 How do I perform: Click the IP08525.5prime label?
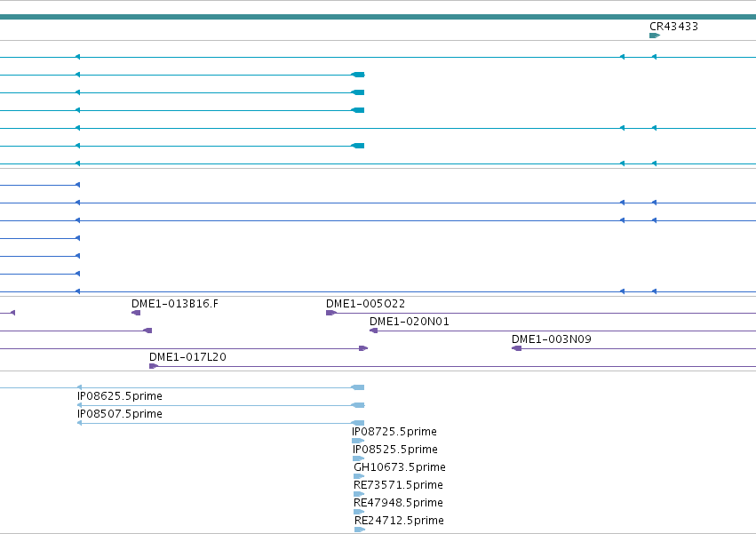(394, 450)
